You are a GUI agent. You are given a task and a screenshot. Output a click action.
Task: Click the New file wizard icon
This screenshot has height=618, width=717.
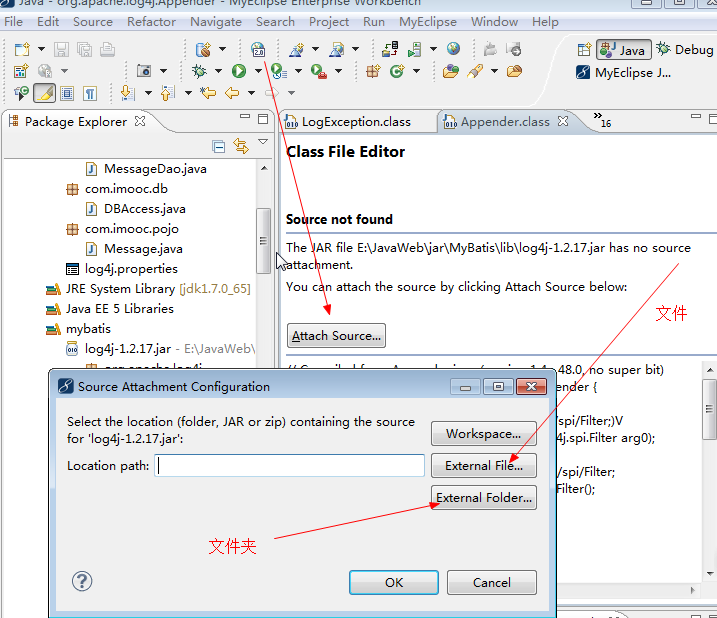(22, 49)
